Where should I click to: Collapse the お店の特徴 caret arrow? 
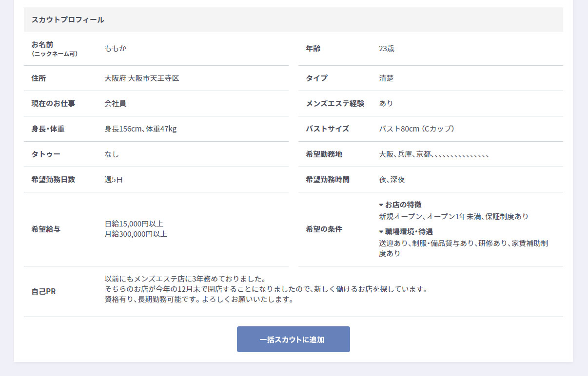tap(381, 205)
